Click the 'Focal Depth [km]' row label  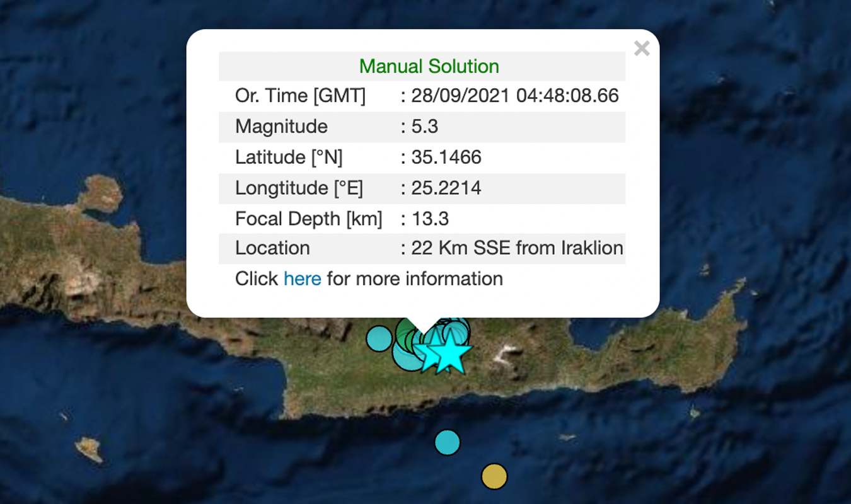pyautogui.click(x=308, y=219)
